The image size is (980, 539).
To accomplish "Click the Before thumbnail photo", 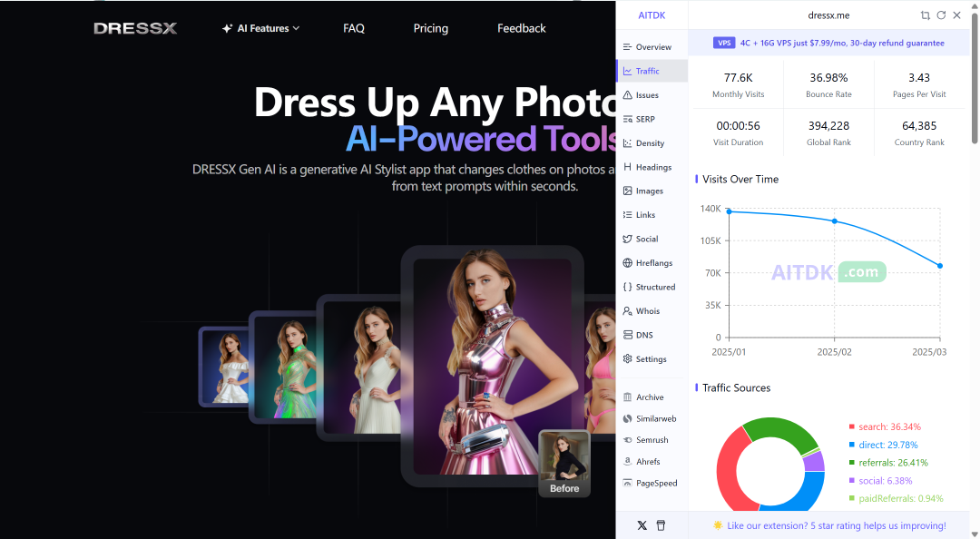I will 564,464.
